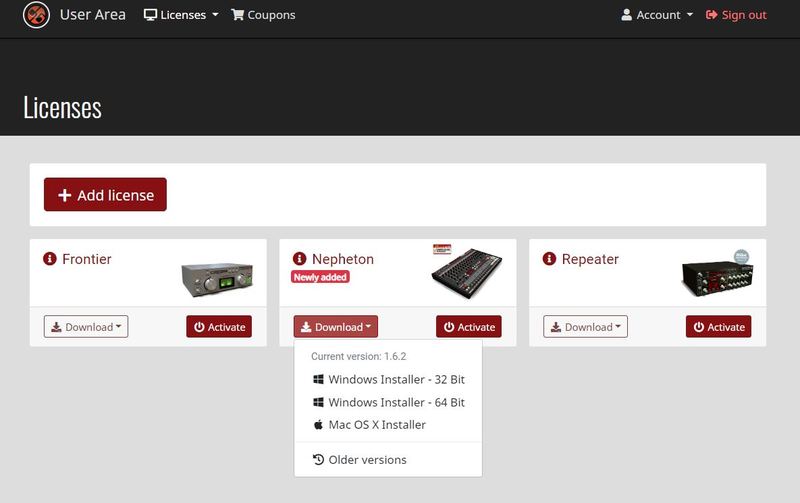Click the Newly added badge
800x503 pixels.
(x=320, y=277)
